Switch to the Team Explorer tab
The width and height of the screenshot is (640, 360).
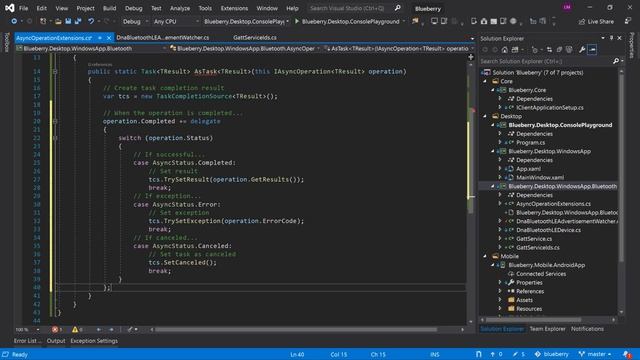(x=547, y=329)
